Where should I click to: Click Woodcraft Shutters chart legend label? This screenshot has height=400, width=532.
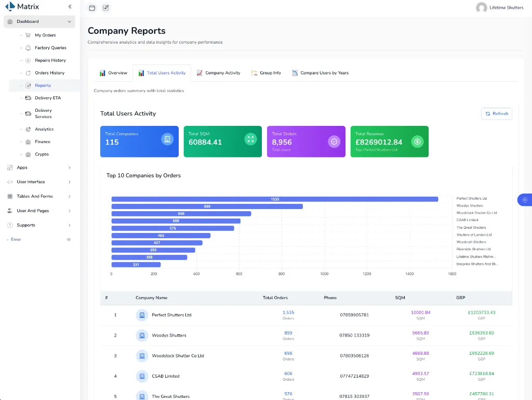click(x=471, y=242)
